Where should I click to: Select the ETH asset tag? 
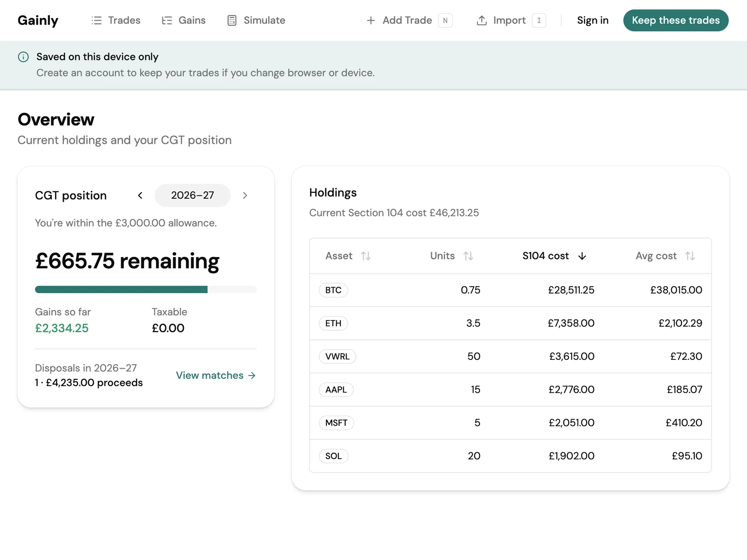333,323
